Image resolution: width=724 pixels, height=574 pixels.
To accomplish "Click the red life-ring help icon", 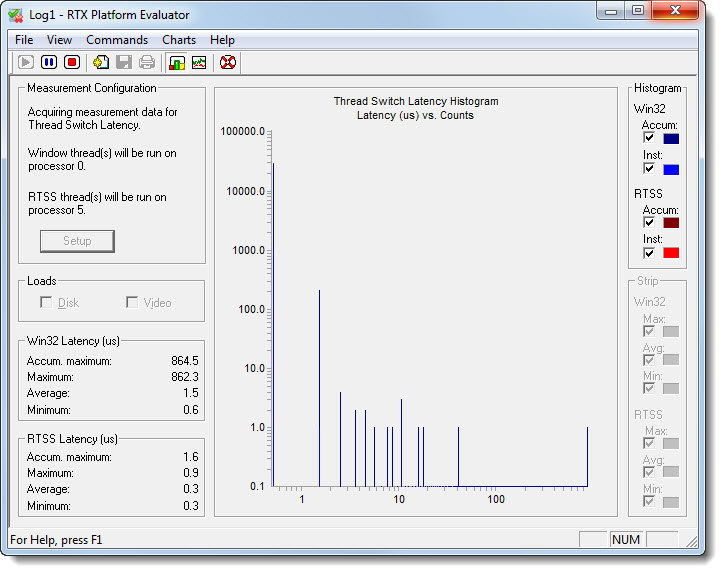I will (228, 62).
